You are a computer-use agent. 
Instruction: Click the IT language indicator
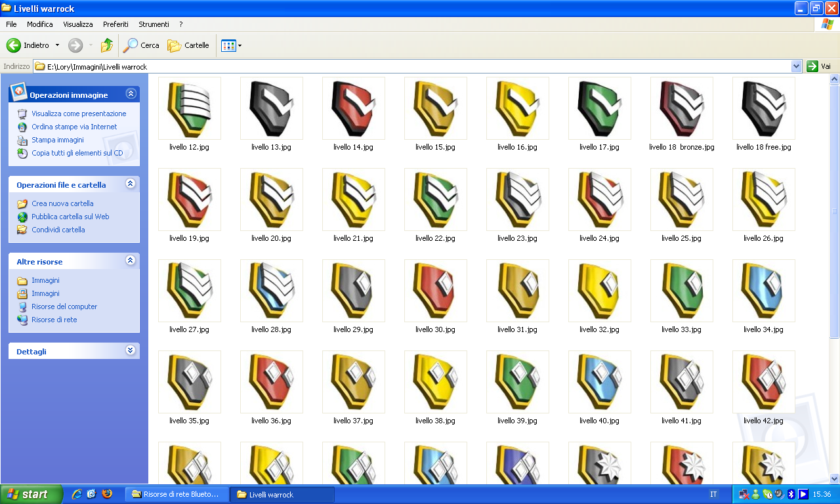(713, 494)
